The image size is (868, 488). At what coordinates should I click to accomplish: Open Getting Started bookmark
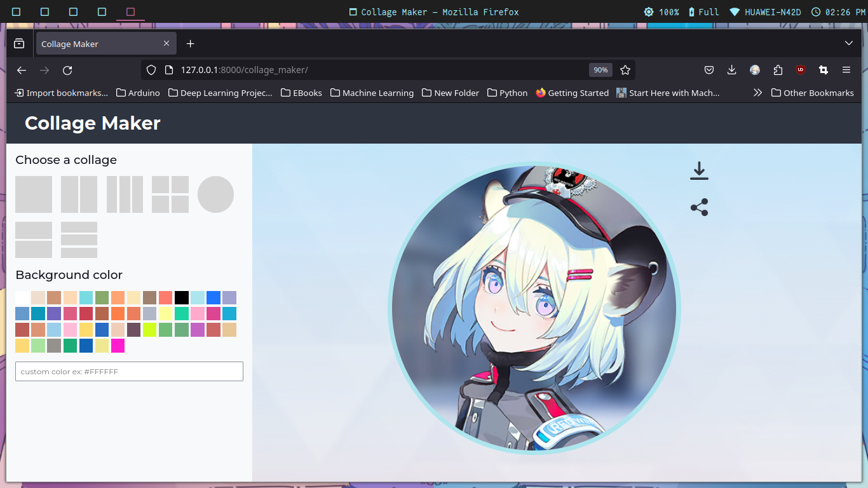pos(572,93)
